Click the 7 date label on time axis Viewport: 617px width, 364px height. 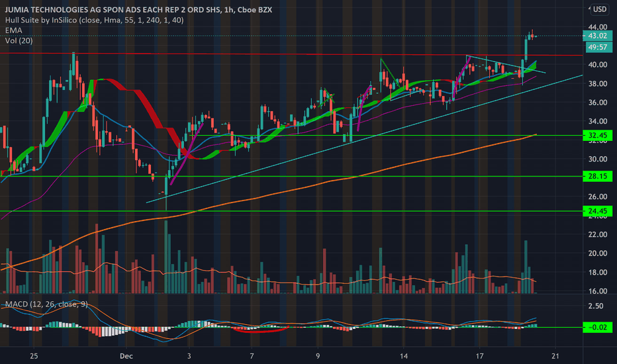(x=252, y=357)
